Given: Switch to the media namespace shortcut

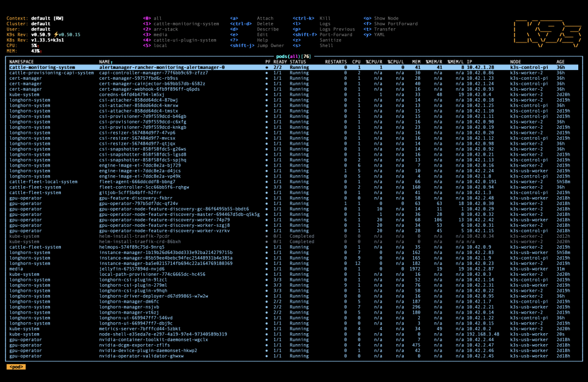Looking at the screenshot, I should pyautogui.click(x=160, y=34).
